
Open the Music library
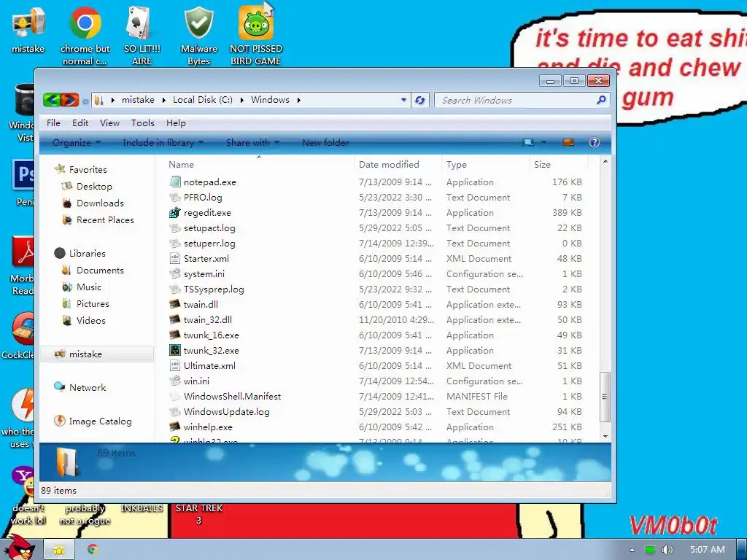click(82, 287)
